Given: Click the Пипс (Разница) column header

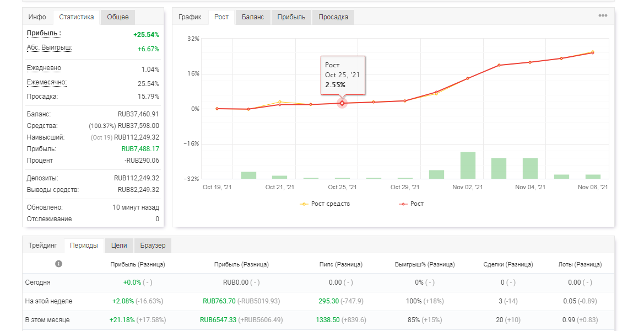Looking at the screenshot, I should click(x=341, y=264).
